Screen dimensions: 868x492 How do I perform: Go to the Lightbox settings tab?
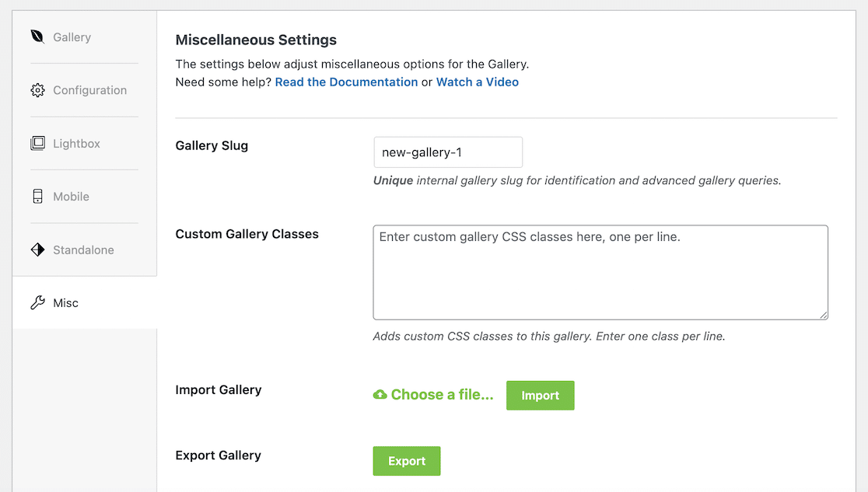pos(76,144)
